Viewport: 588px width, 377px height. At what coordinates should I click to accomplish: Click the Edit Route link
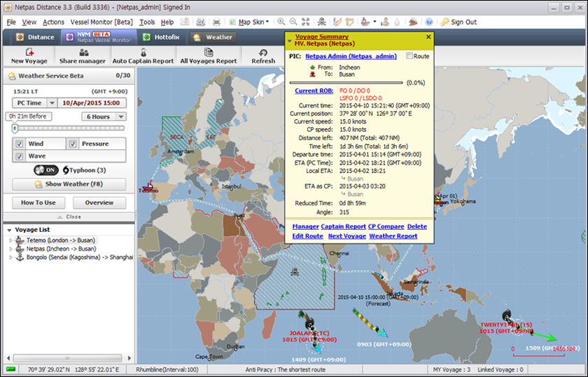click(x=307, y=236)
